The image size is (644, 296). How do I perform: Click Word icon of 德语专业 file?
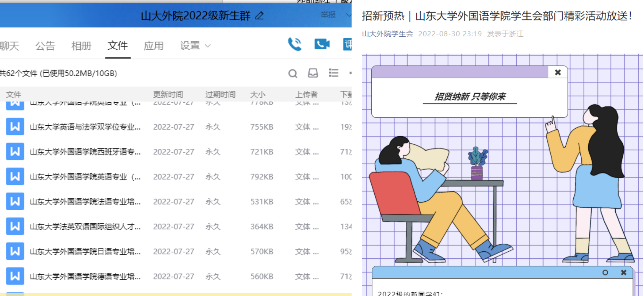pos(15,276)
